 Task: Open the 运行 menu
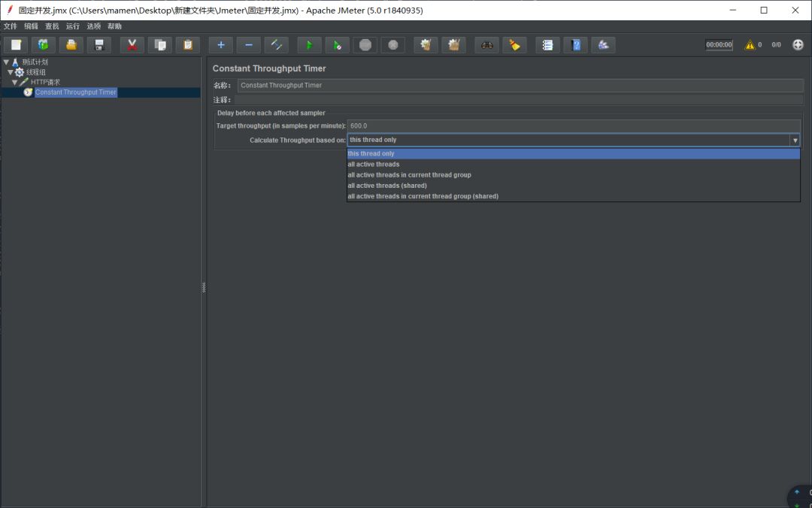(x=72, y=26)
